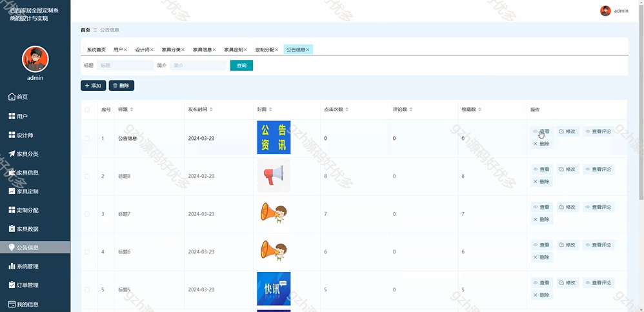Check the row for 标题8

87,176
